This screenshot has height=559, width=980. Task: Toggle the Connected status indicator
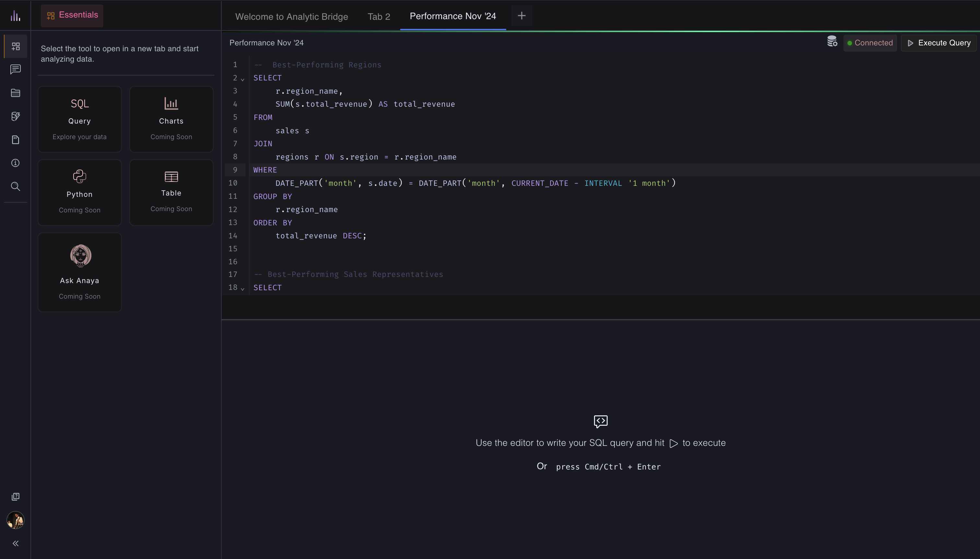click(x=870, y=43)
